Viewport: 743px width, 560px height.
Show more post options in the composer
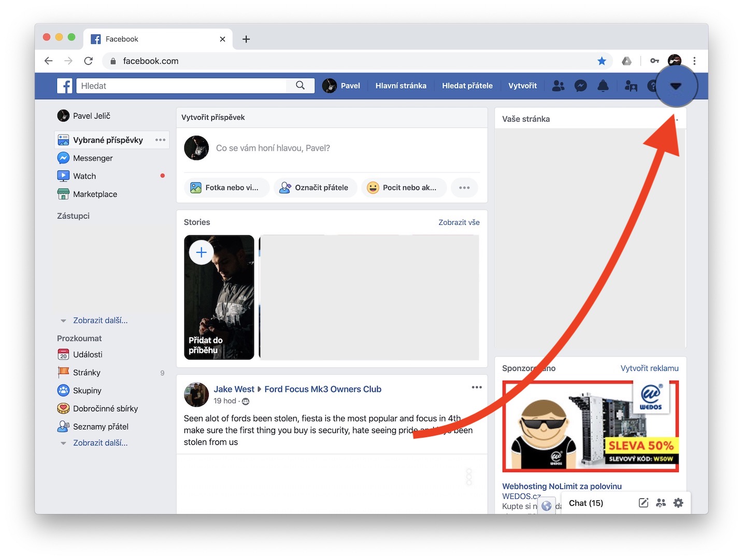click(x=464, y=188)
